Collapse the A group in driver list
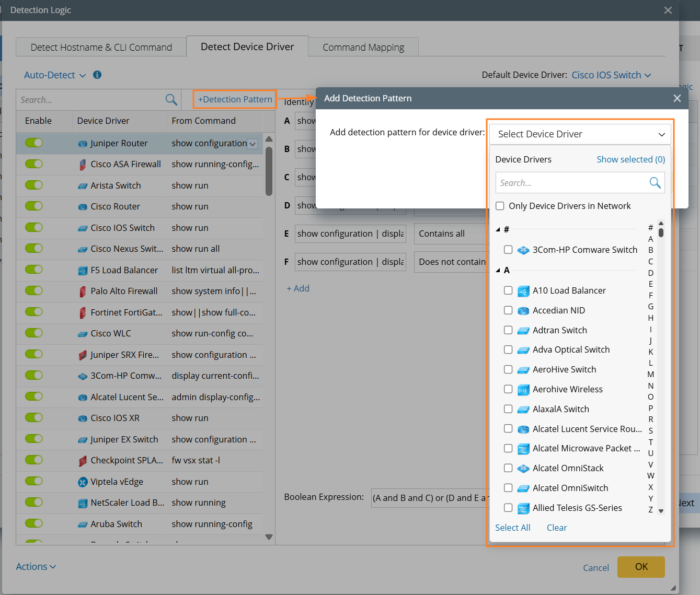Viewport: 700px width, 595px height. click(498, 271)
